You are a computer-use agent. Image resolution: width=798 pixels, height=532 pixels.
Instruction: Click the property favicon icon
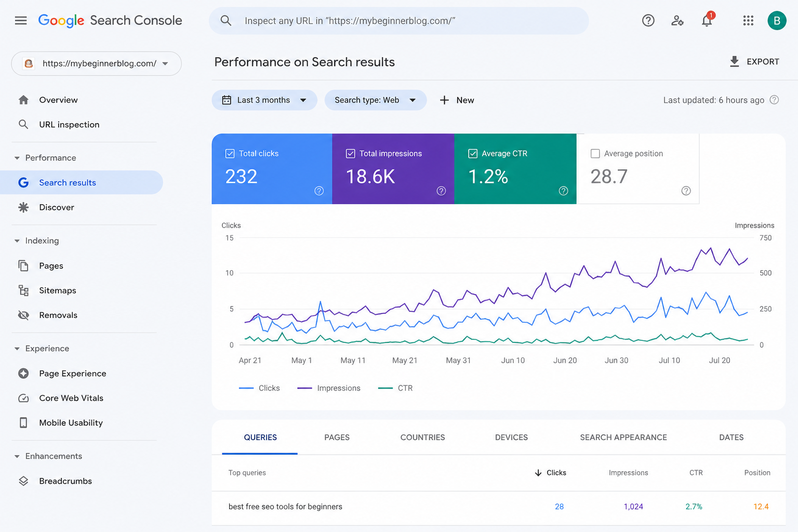29,63
